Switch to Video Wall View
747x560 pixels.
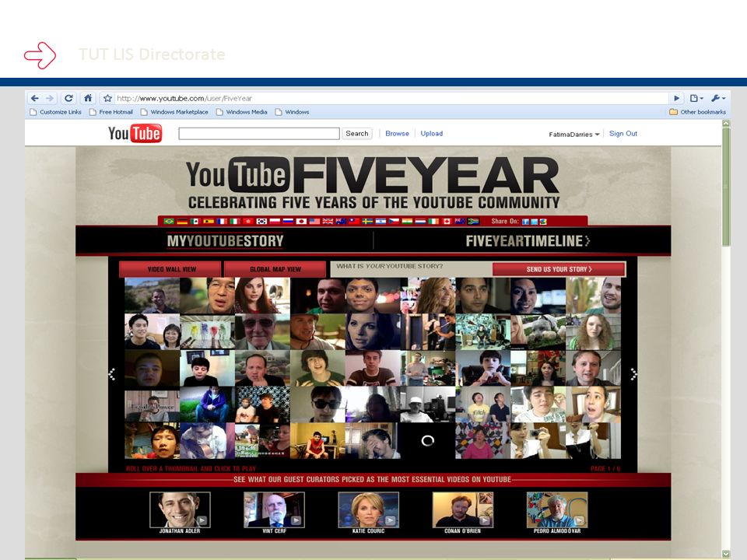point(171,269)
